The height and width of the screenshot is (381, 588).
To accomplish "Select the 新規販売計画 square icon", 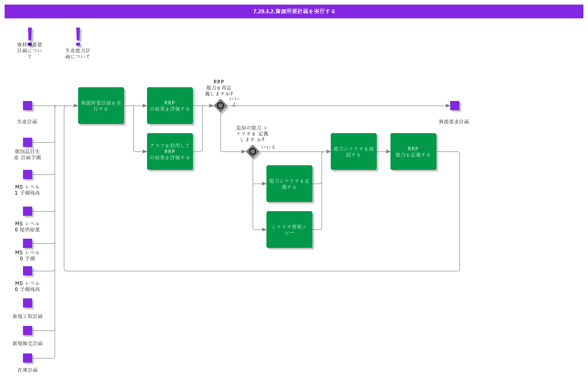I will click(x=28, y=331).
